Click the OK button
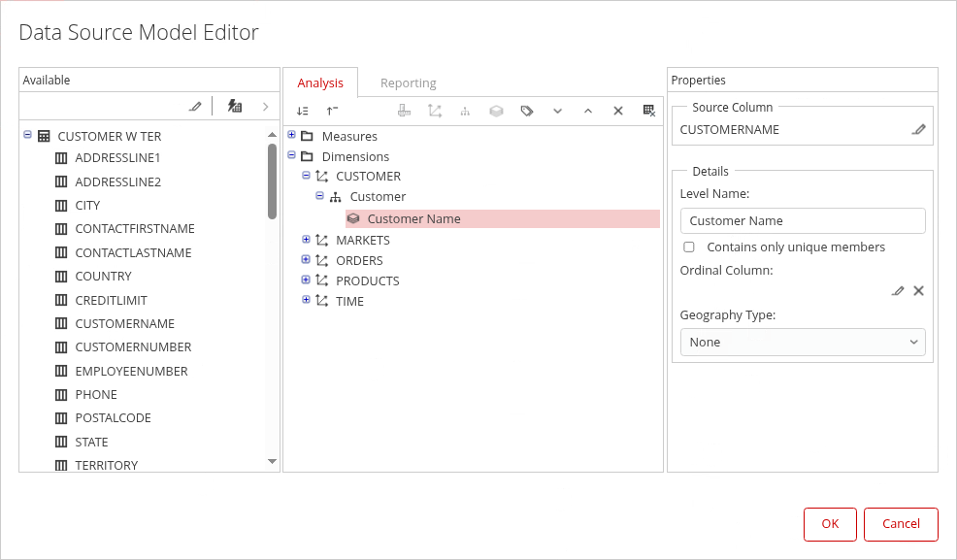 point(830,524)
